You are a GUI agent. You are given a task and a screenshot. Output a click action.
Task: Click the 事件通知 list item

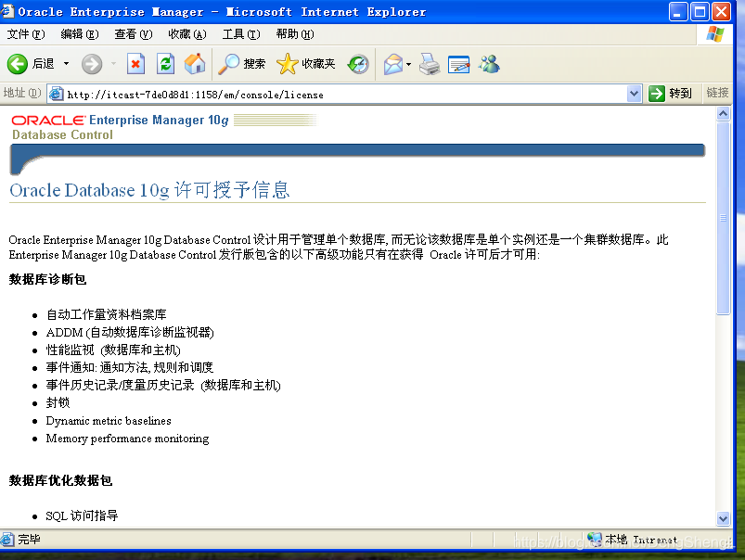click(129, 368)
